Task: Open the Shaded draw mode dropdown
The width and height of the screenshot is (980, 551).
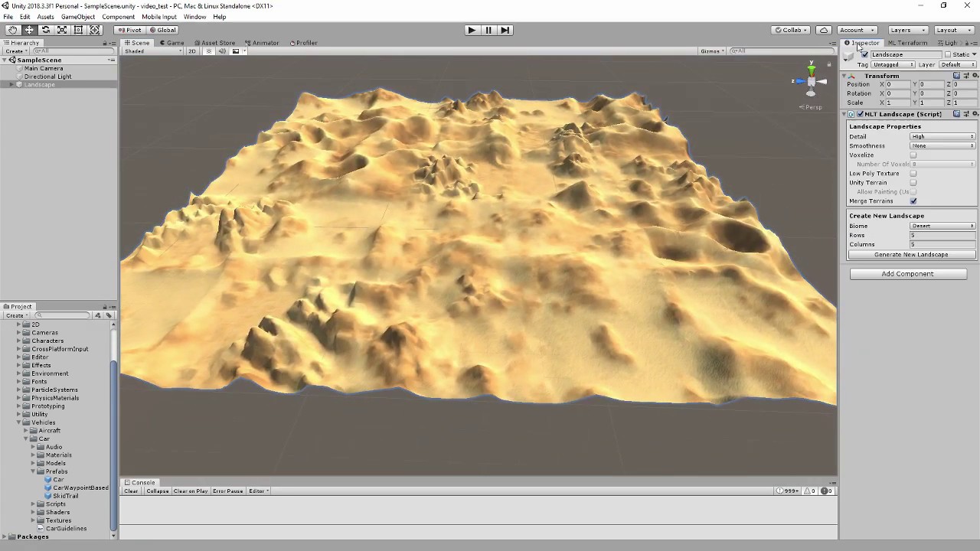Action: click(x=153, y=51)
